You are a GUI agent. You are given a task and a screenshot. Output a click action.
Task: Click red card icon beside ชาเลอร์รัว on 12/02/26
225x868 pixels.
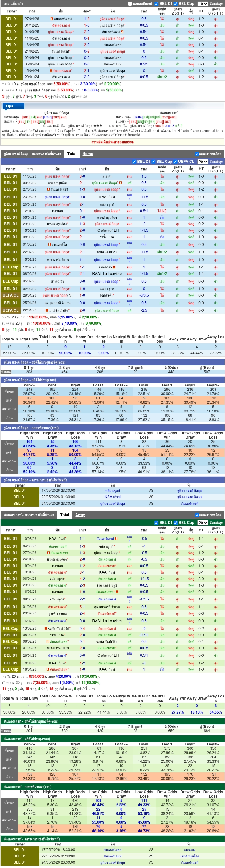[114, 267]
